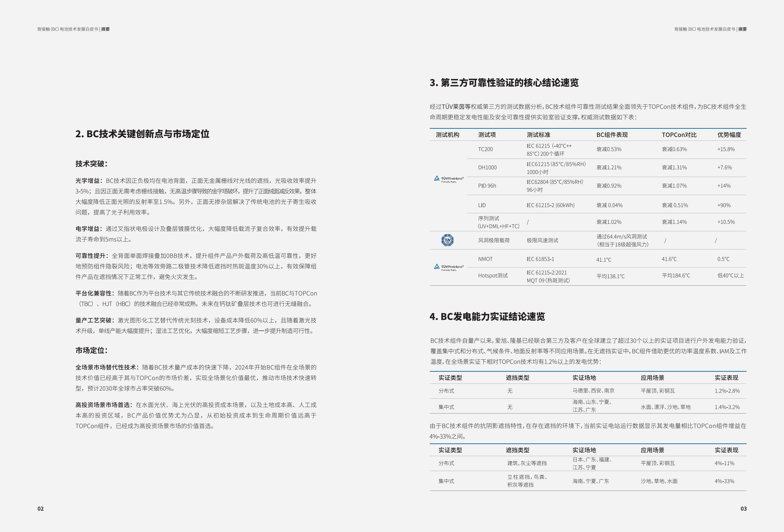Click the blue octagonal TÜV SÜD logo

click(x=447, y=240)
